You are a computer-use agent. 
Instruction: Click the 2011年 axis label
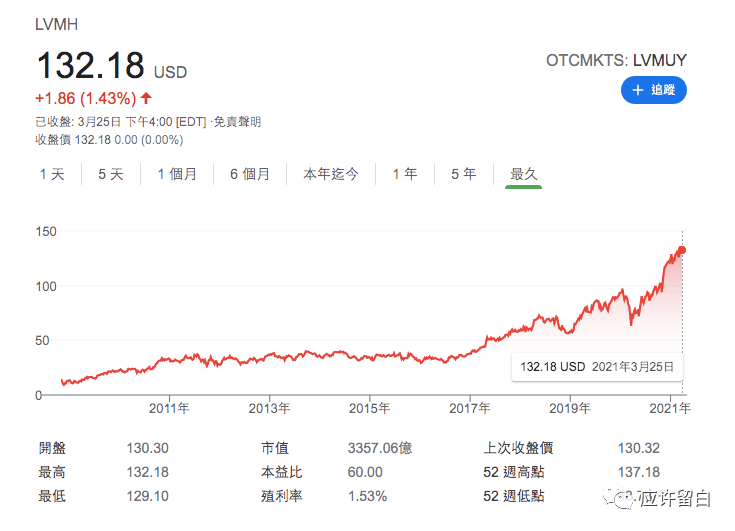pos(169,408)
